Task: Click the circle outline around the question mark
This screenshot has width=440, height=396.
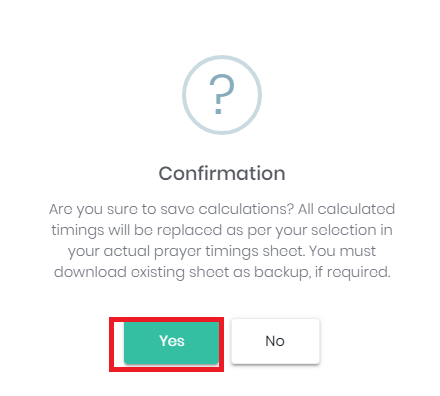Action: [x=222, y=95]
